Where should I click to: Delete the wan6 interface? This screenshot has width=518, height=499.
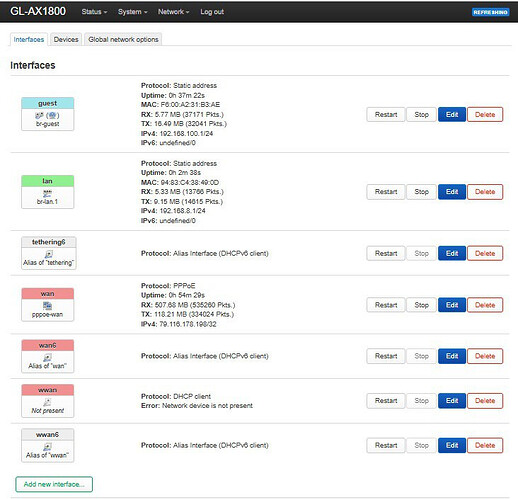(485, 356)
